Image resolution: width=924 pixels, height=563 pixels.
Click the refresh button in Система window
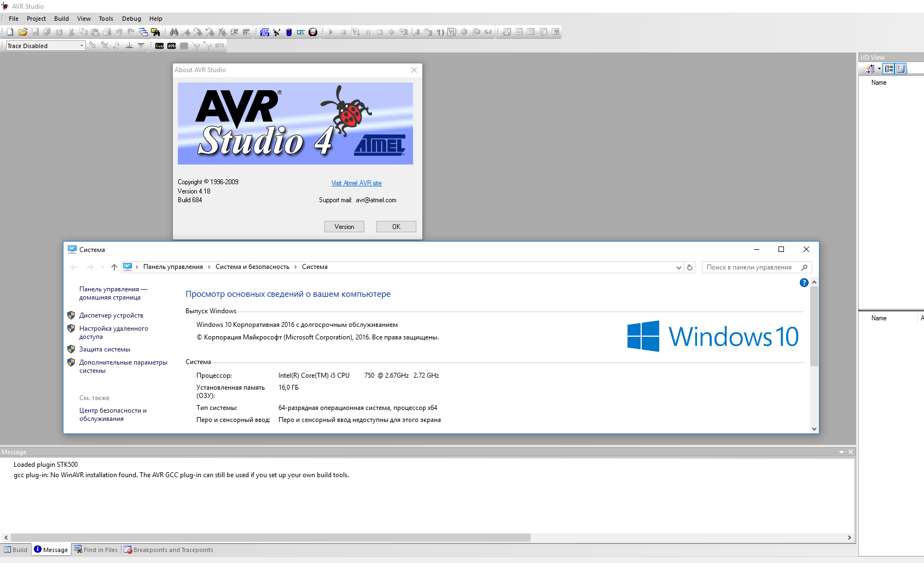click(x=690, y=267)
